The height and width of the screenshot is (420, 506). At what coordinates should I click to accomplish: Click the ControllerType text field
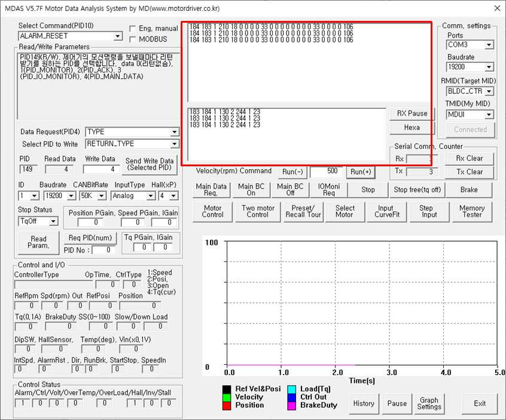click(54, 284)
